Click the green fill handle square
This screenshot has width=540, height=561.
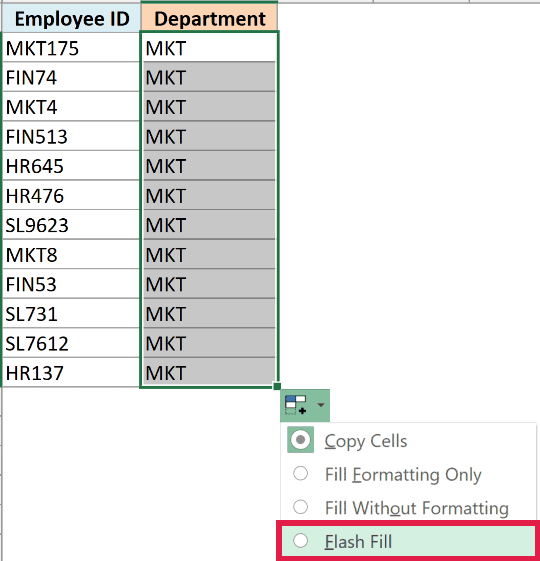[x=277, y=386]
